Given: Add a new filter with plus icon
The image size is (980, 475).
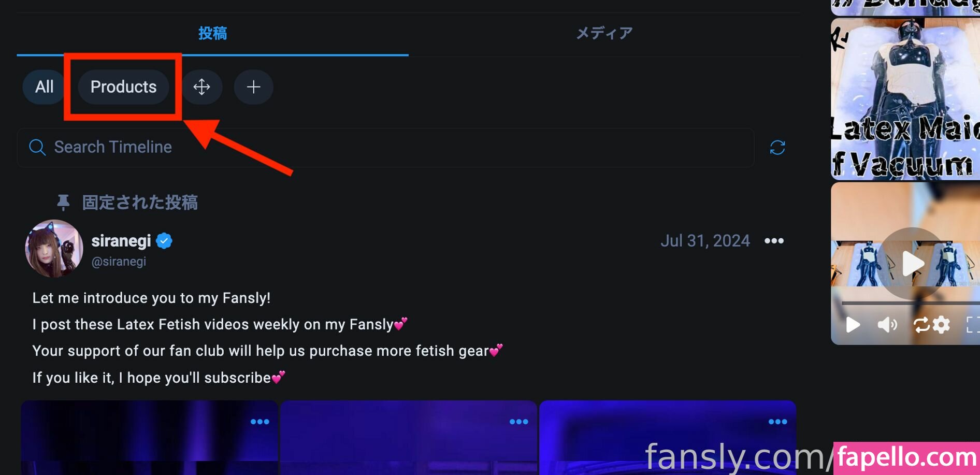Looking at the screenshot, I should pos(253,87).
